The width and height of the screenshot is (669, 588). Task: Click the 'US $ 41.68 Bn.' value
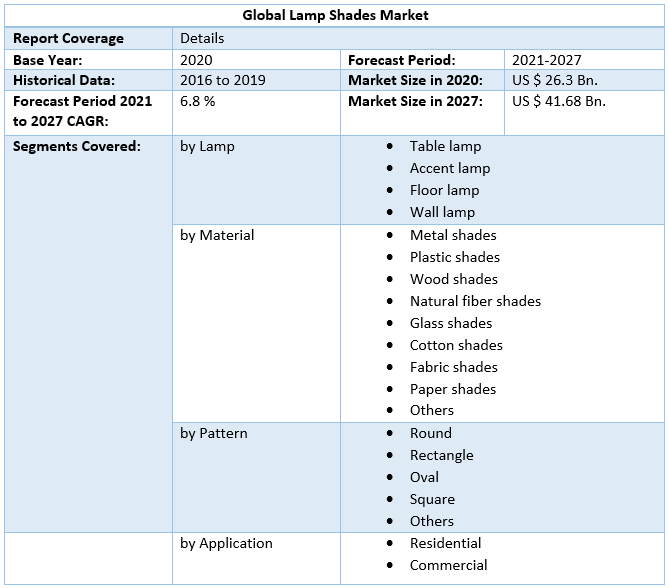coord(560,101)
